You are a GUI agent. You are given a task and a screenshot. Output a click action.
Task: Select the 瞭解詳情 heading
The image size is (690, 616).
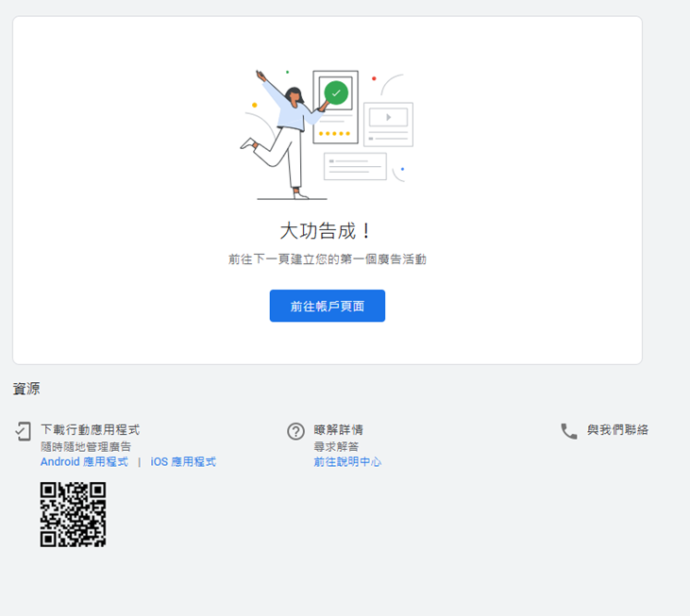pos(339,429)
